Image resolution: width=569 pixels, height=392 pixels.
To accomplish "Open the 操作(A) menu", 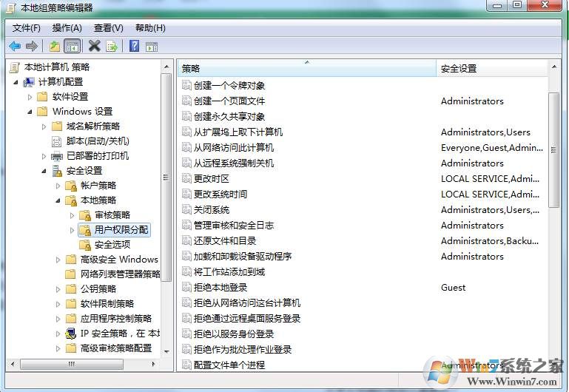I will click(67, 28).
